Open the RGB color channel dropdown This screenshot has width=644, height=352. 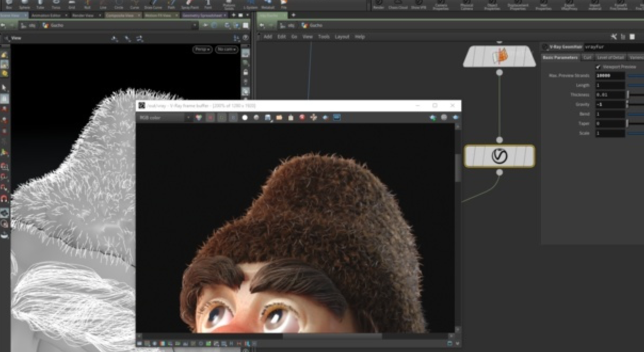(x=164, y=117)
